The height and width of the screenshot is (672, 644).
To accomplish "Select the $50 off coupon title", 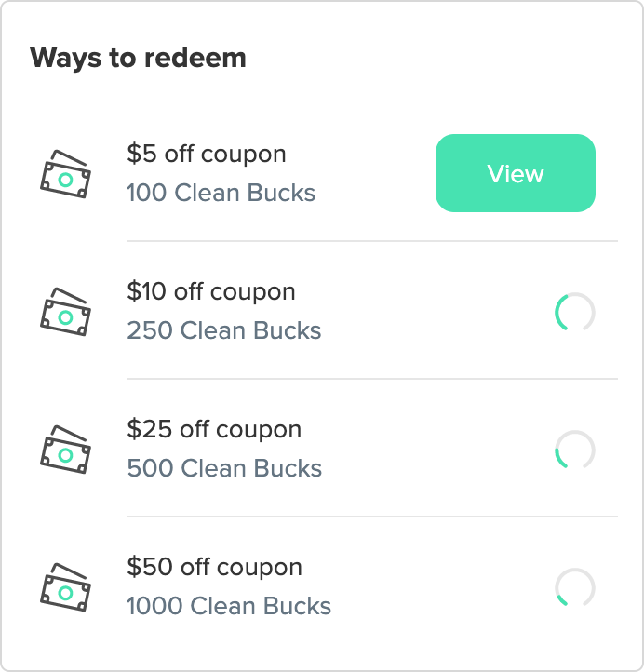I will pyautogui.click(x=214, y=567).
